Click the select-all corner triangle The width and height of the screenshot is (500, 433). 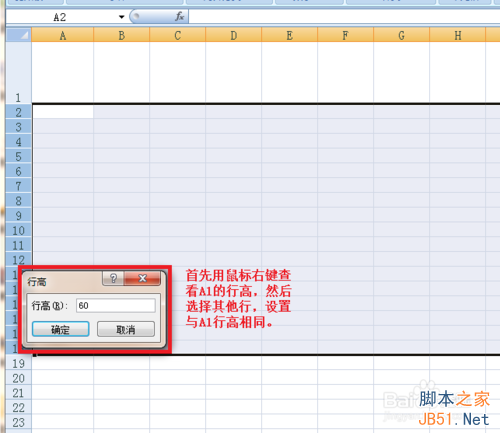tap(19, 35)
